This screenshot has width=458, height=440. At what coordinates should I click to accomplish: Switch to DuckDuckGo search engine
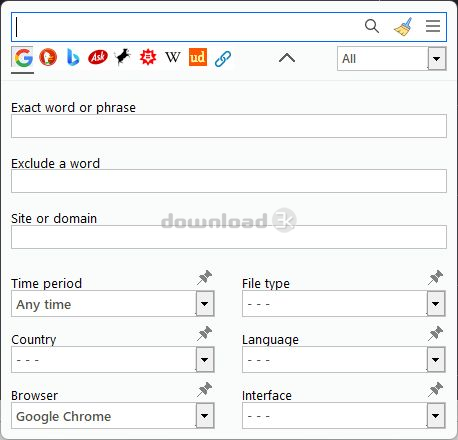pyautogui.click(x=48, y=57)
